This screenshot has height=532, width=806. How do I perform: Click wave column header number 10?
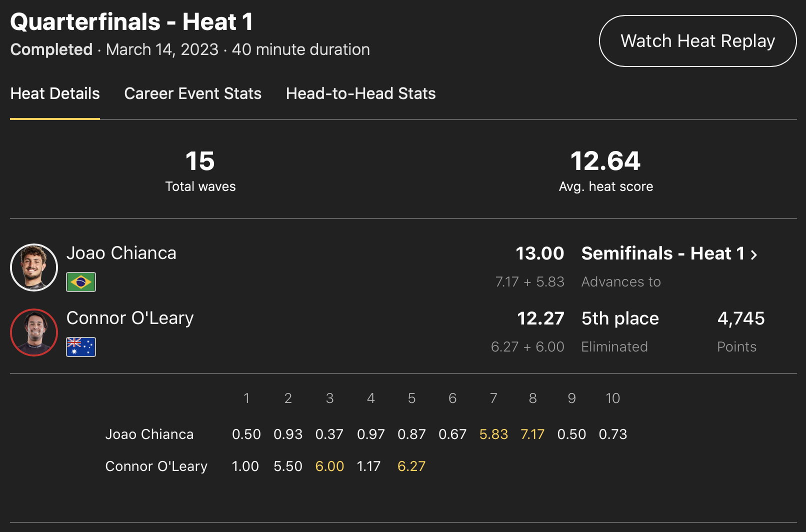click(612, 398)
